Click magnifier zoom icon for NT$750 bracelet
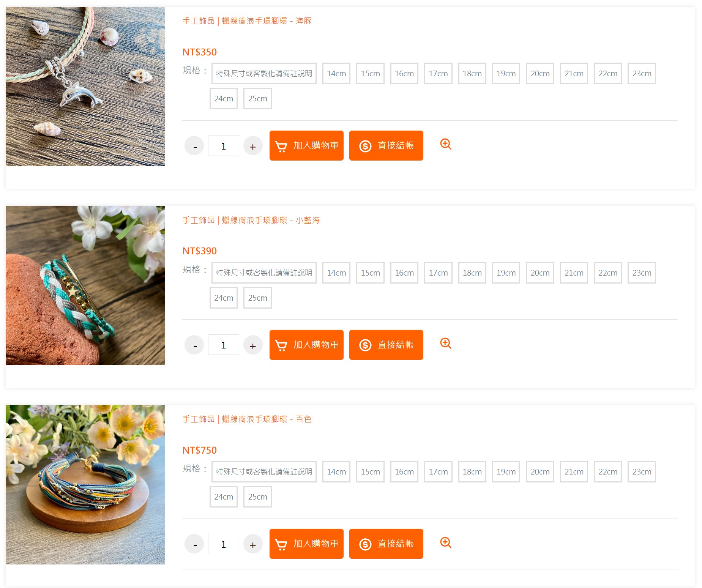The width and height of the screenshot is (702, 588). pyautogui.click(x=445, y=542)
